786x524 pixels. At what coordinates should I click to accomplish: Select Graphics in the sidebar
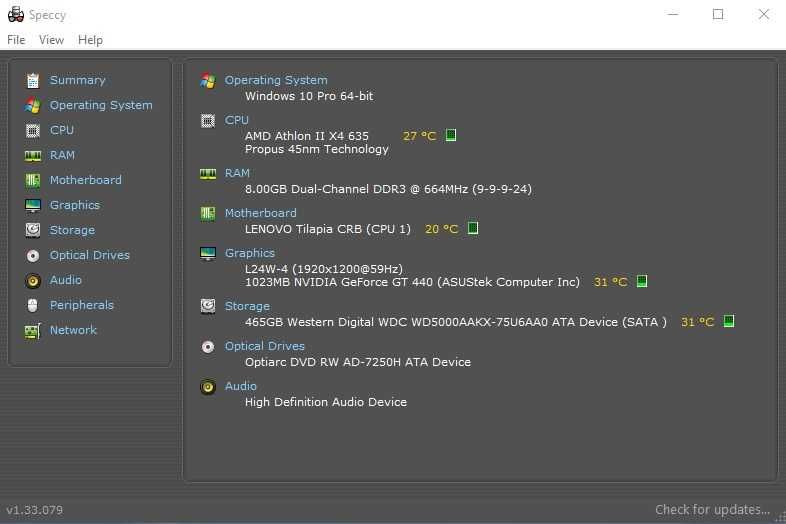pos(75,205)
